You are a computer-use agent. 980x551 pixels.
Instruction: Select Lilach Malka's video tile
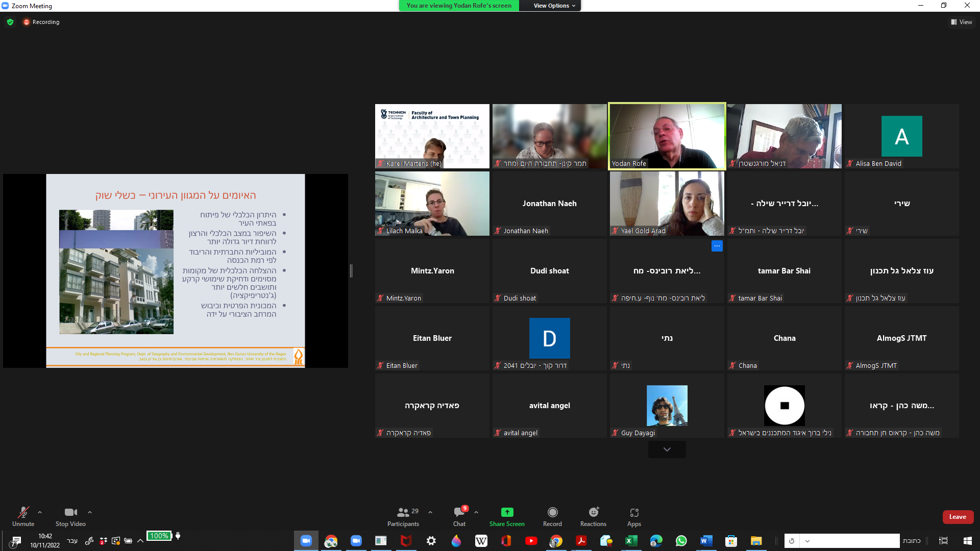(432, 204)
